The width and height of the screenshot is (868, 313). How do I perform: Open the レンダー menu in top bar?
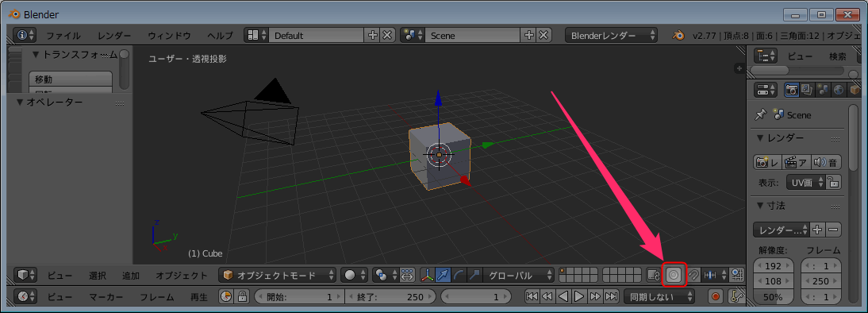point(114,36)
